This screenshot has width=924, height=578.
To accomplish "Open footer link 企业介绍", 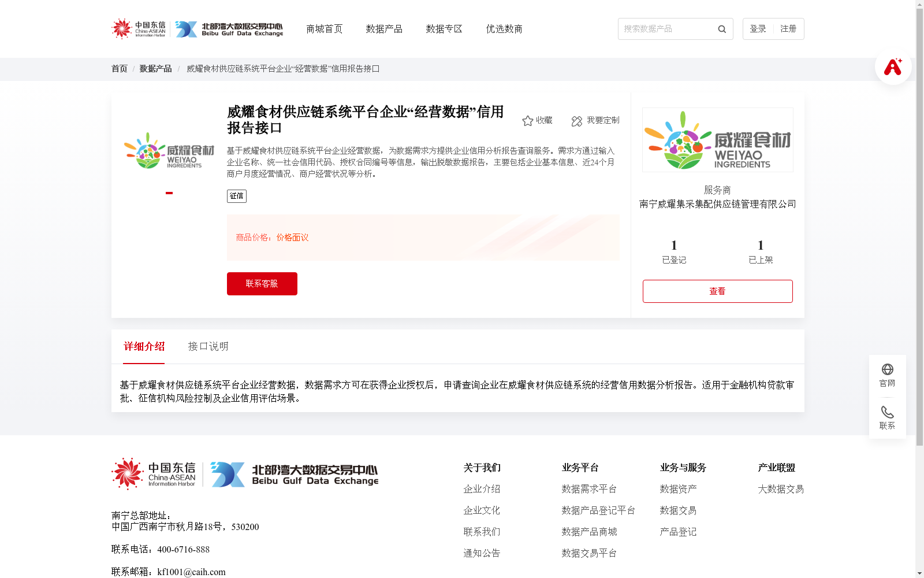I will pyautogui.click(x=482, y=489).
